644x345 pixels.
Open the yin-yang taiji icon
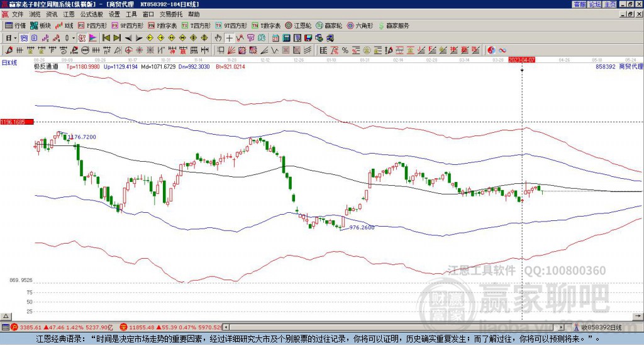(x=491, y=50)
